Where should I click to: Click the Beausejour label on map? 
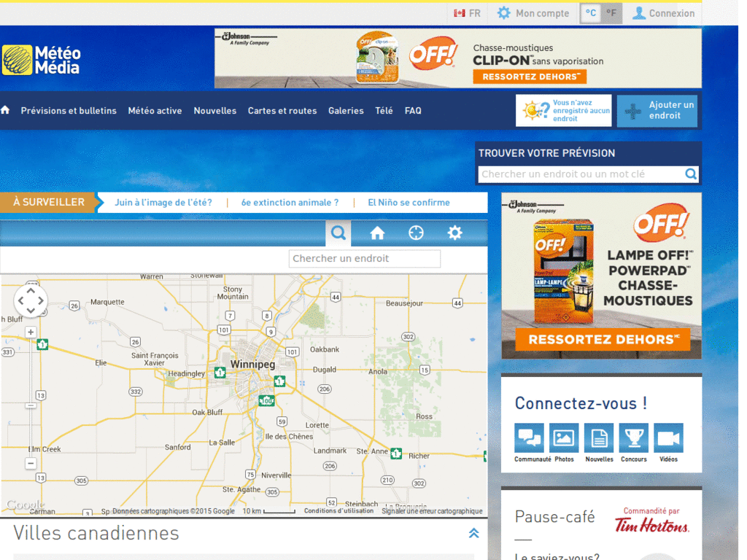pos(404,303)
